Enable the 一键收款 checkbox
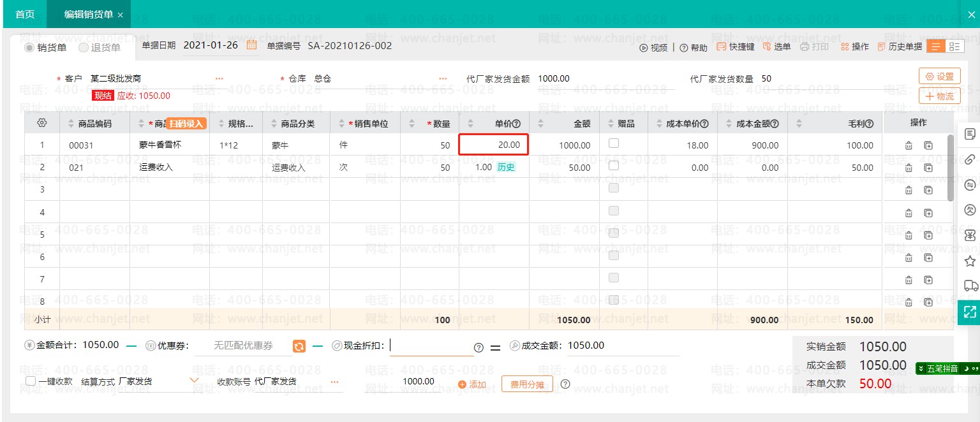 click(31, 381)
